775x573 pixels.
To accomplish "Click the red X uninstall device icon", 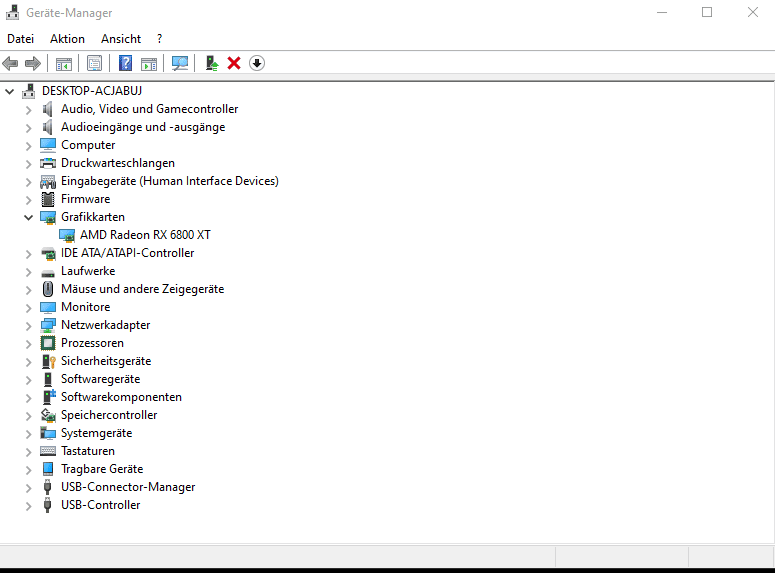I will point(234,63).
